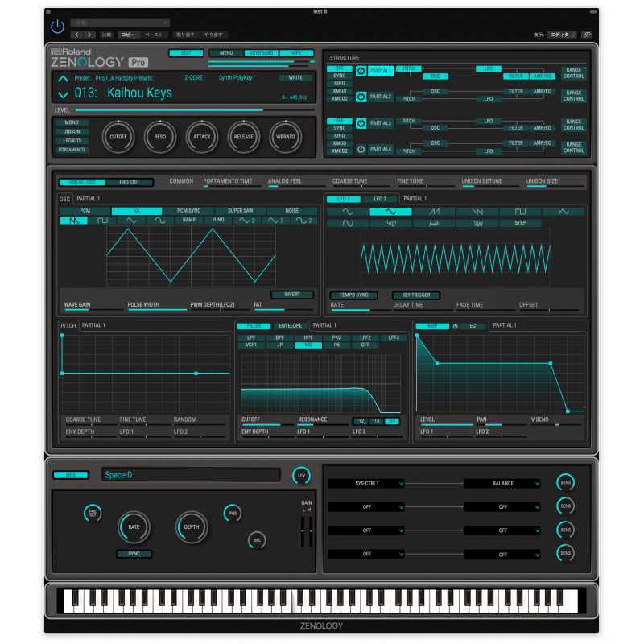Click RANGE CONTROL for PARTIAL1

573,73
